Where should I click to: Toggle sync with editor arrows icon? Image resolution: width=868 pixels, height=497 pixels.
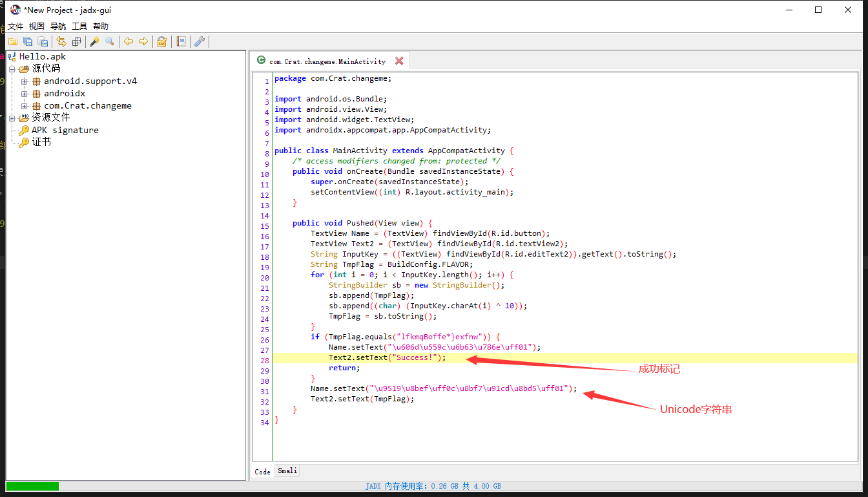point(61,41)
